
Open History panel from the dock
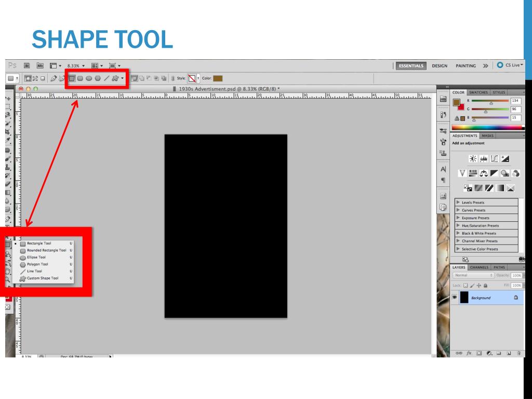pos(443,115)
